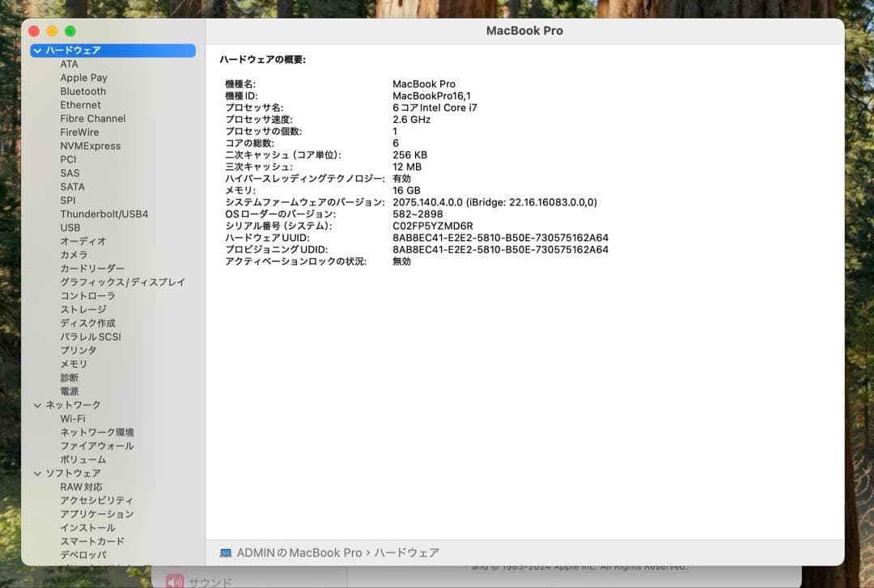
Task: Select Thunderbolt/USB4 in the sidebar
Action: point(104,214)
